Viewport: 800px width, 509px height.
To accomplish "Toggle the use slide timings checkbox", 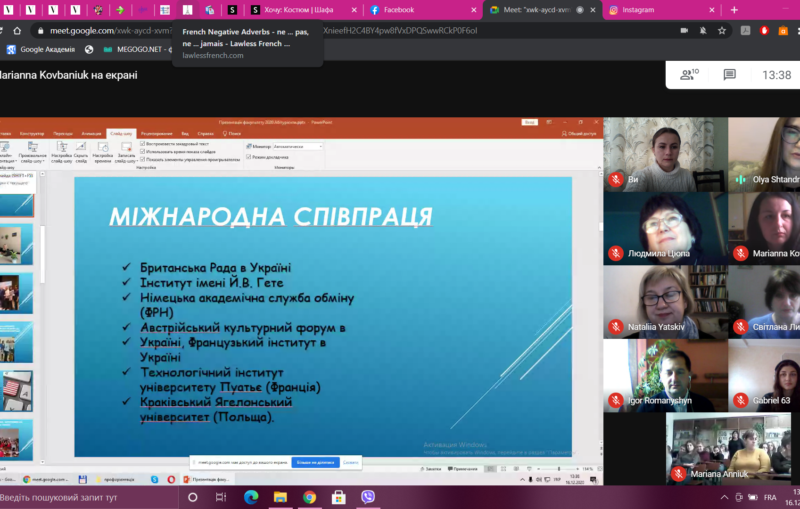I will click(x=144, y=151).
